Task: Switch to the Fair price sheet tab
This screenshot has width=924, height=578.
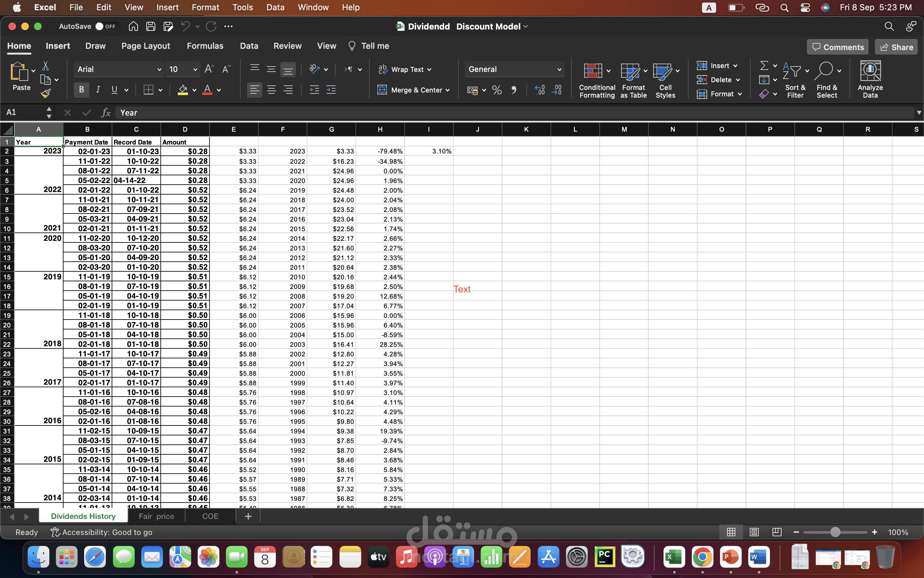Action: [x=156, y=516]
